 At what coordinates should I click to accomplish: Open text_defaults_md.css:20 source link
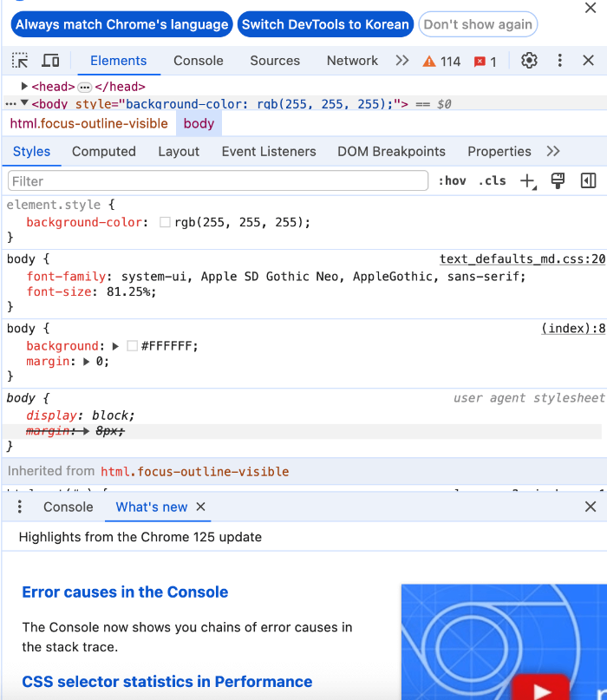coord(522,259)
